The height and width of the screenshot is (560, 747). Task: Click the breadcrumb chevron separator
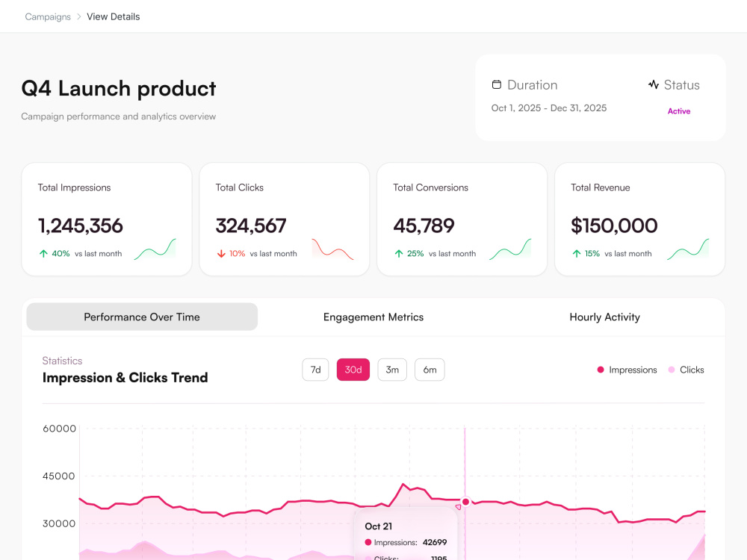point(79,16)
